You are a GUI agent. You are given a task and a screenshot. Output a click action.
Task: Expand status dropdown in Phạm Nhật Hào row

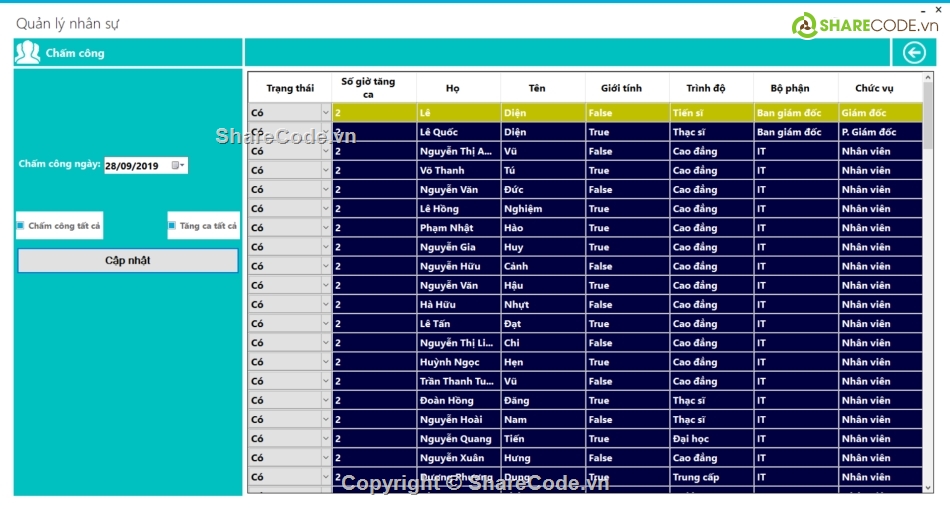[x=325, y=228]
